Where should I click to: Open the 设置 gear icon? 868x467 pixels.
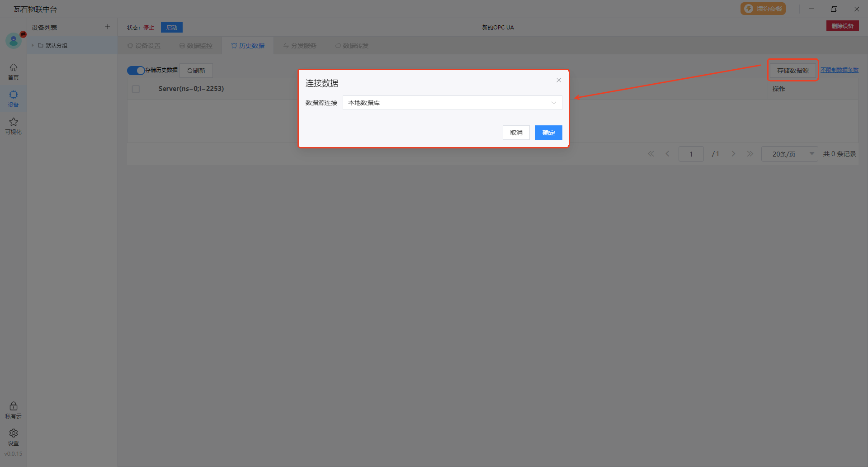pyautogui.click(x=14, y=437)
